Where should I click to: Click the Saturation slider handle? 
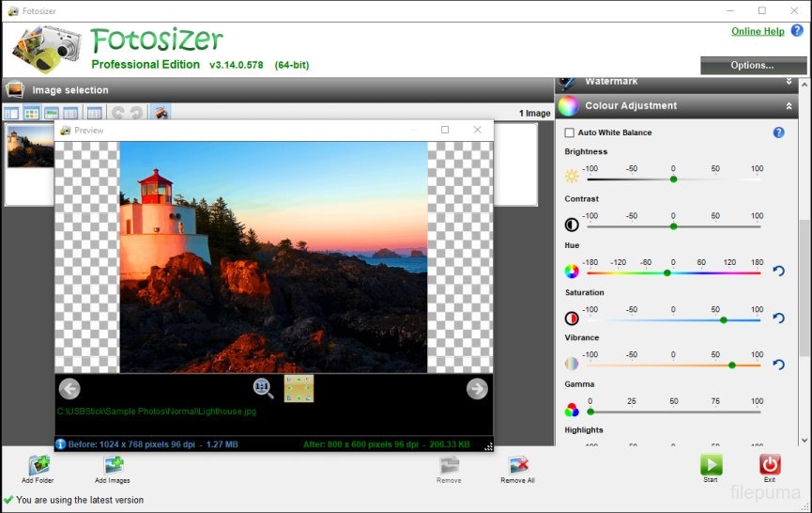click(723, 319)
